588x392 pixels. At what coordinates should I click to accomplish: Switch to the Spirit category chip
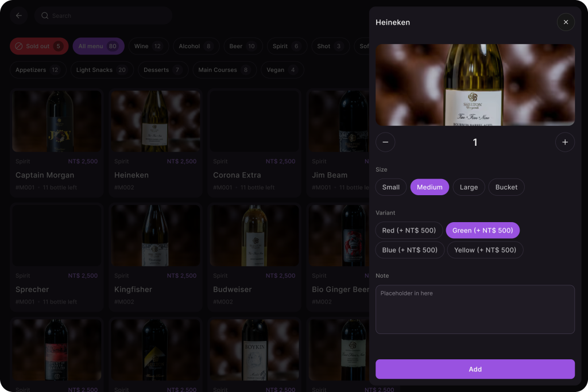(x=287, y=46)
